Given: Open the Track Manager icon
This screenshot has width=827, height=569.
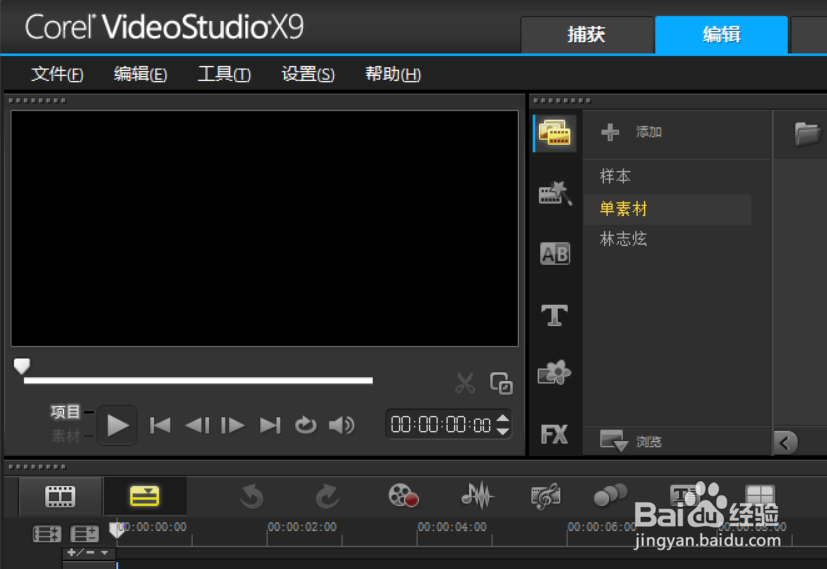Looking at the screenshot, I should pos(84,534).
